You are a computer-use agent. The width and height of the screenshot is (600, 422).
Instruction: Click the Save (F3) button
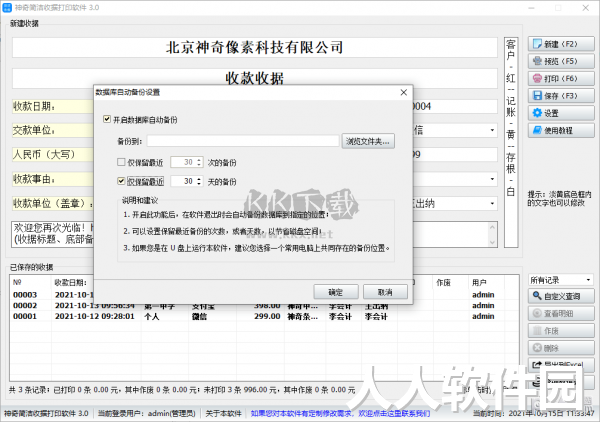coord(561,96)
